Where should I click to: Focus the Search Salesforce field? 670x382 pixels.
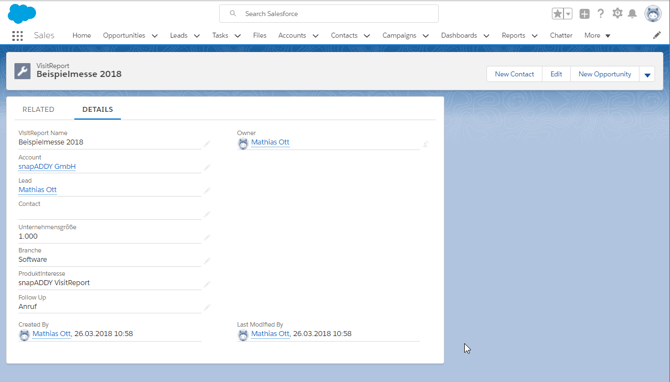click(x=329, y=14)
